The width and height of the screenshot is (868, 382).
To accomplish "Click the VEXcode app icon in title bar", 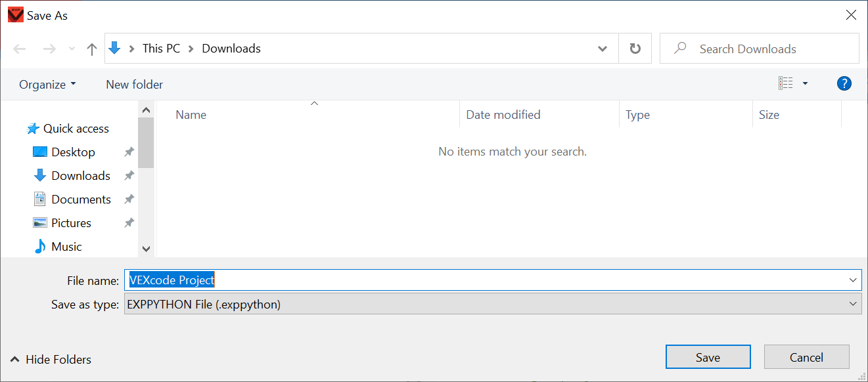I will [16, 14].
